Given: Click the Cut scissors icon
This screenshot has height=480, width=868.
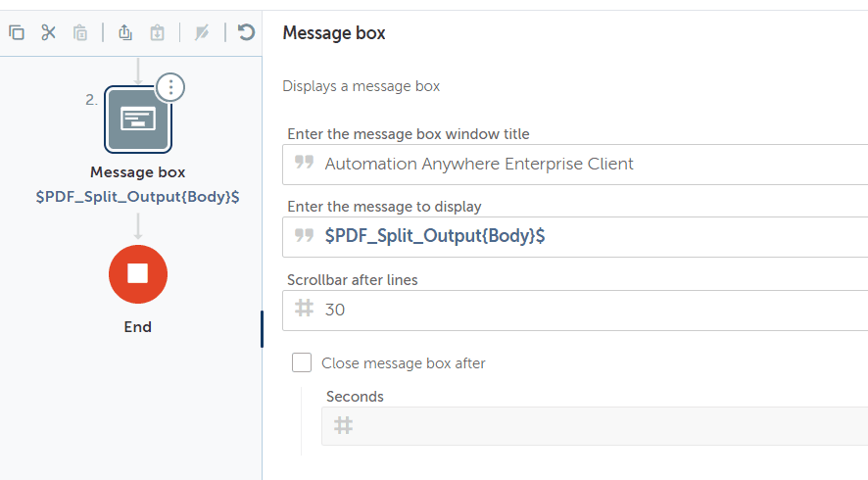Looking at the screenshot, I should (48, 32).
